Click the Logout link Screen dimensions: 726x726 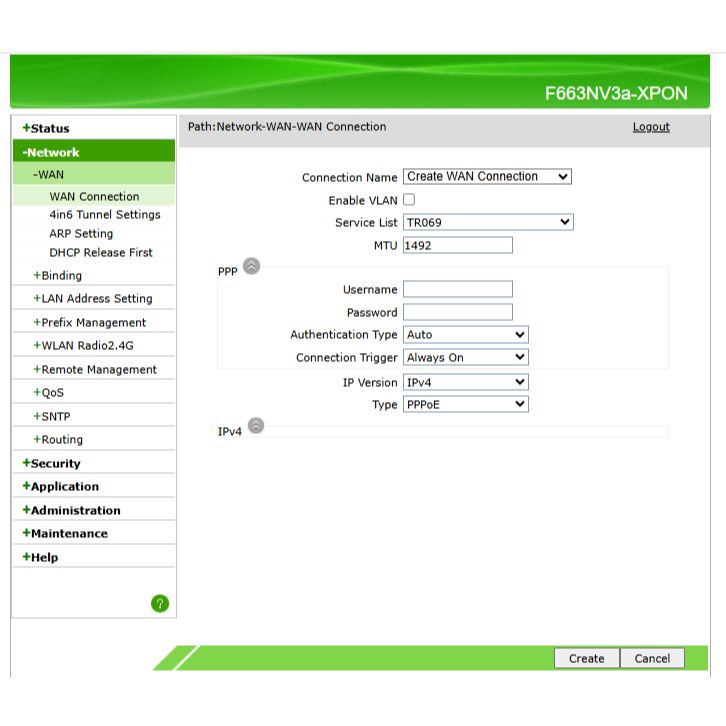pyautogui.click(x=651, y=127)
